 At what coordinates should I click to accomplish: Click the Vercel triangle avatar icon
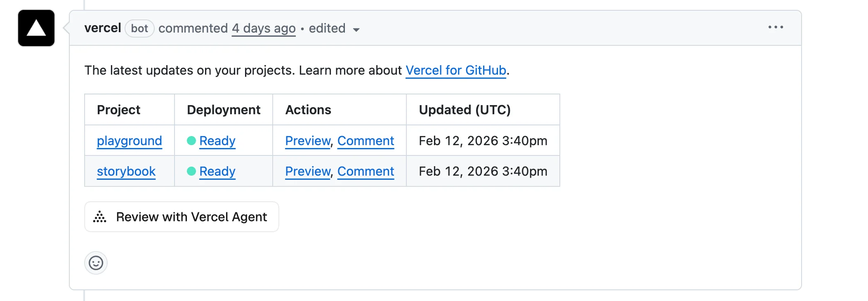[36, 28]
